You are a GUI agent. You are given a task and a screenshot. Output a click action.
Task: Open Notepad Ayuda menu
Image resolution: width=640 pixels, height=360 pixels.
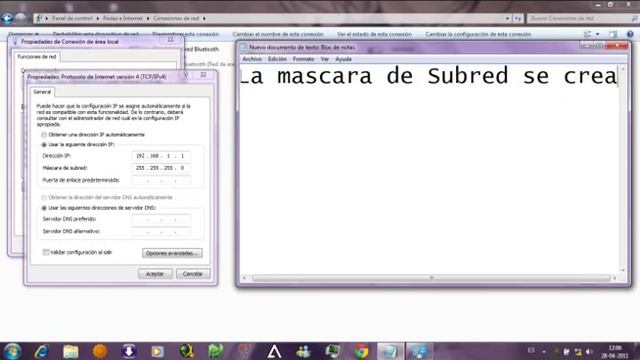(343, 59)
